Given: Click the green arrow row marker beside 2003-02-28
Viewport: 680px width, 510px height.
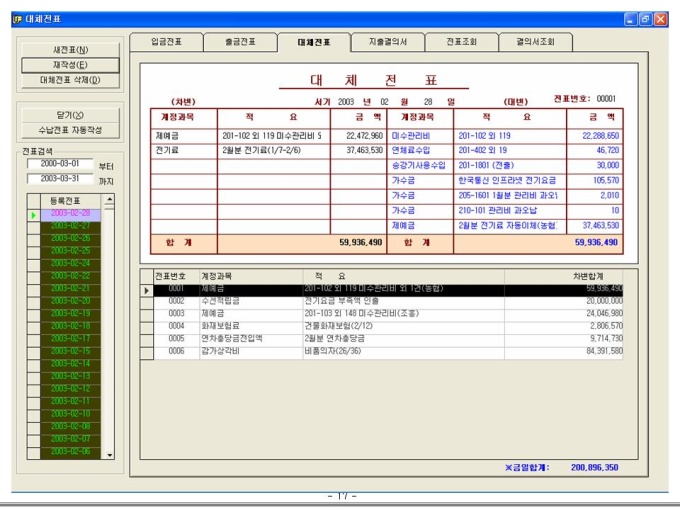Looking at the screenshot, I should coord(32,215).
